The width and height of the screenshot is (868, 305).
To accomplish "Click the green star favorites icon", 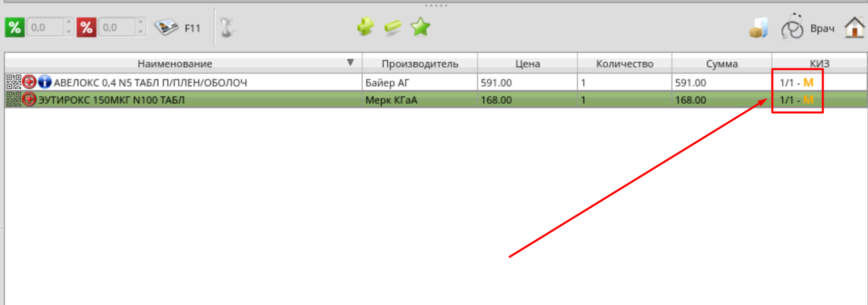I will (420, 27).
